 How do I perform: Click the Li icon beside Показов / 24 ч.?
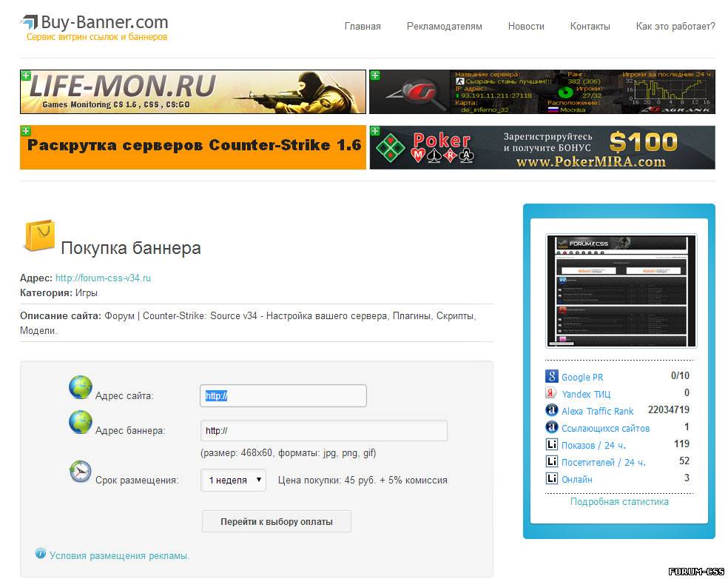pyautogui.click(x=552, y=444)
